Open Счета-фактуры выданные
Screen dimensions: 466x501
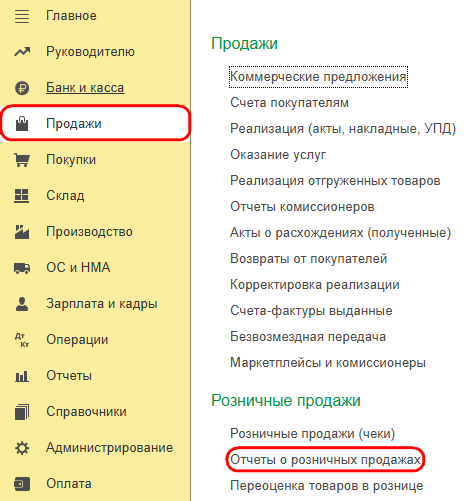coord(311,311)
